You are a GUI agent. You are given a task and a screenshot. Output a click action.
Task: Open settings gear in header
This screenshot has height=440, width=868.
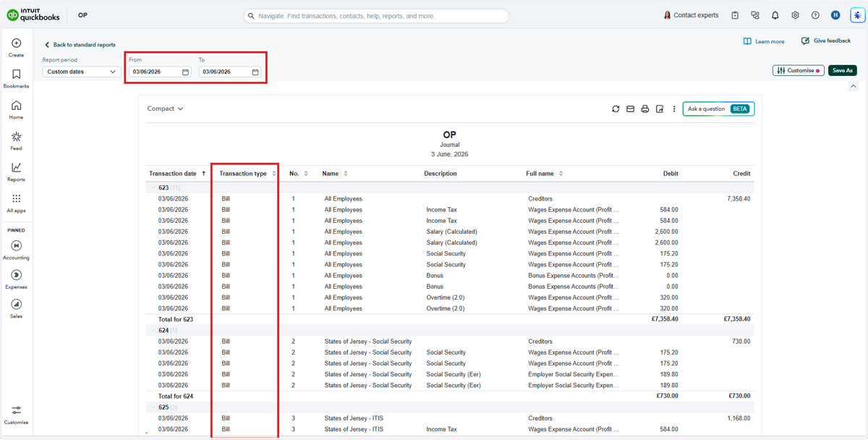click(x=795, y=15)
